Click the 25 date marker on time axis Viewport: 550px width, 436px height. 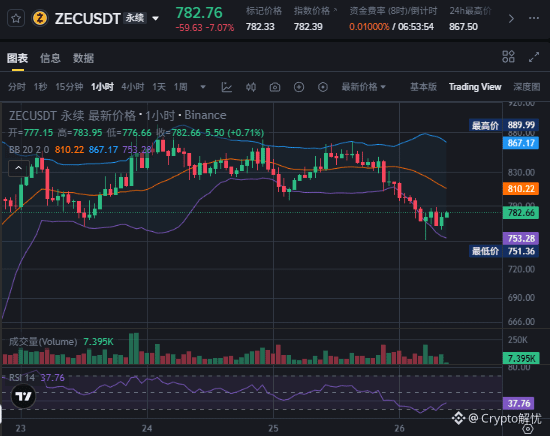273,428
